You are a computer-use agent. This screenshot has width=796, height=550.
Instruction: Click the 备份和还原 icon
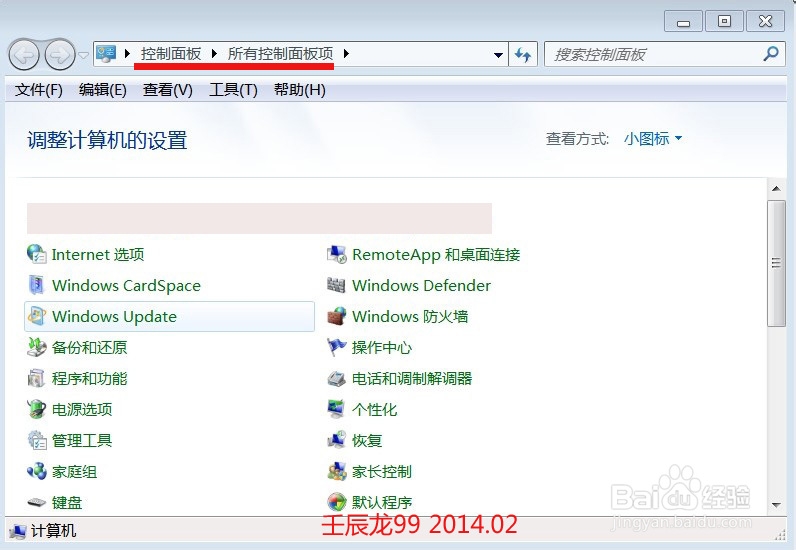37,347
